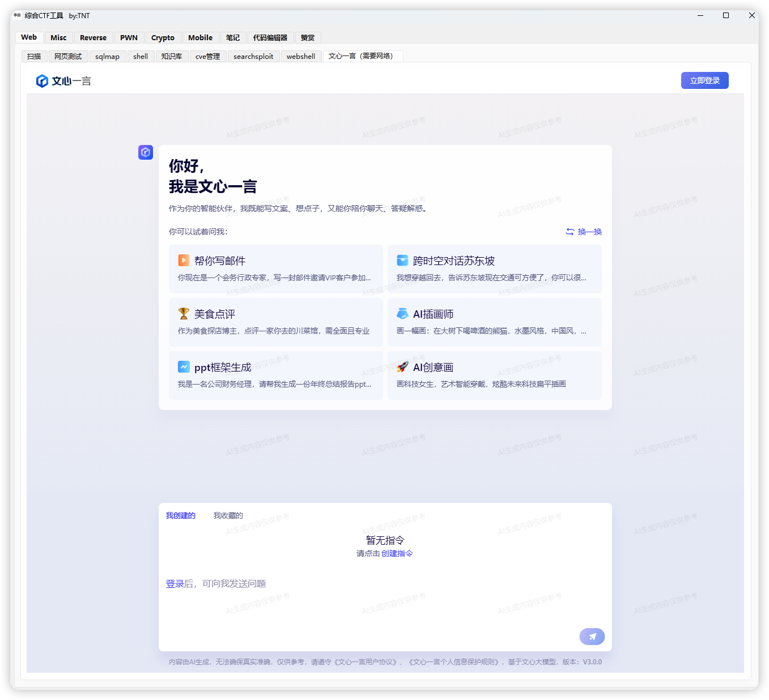Choose the AI创意画 prompt card
The image size is (769, 700).
[x=495, y=375]
